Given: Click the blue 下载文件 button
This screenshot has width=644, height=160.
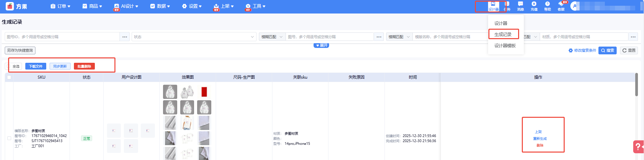Looking at the screenshot, I should [x=35, y=66].
